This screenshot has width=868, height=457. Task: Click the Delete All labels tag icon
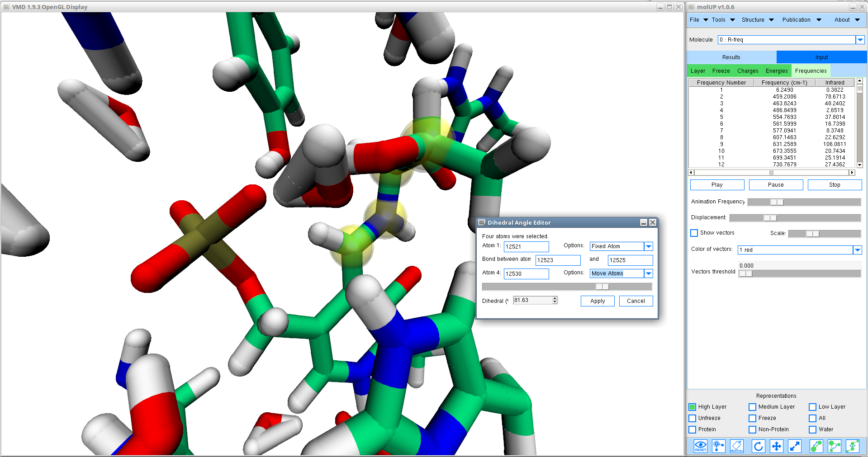(x=736, y=446)
